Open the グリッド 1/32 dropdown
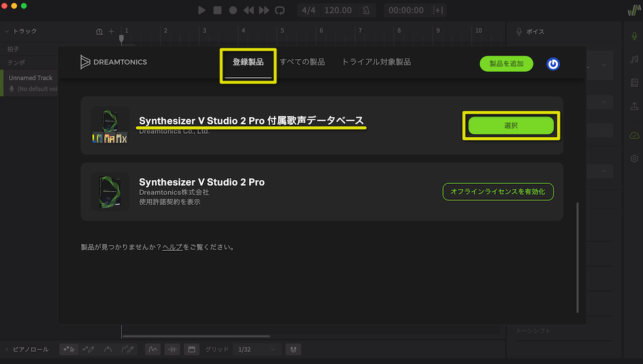 257,350
